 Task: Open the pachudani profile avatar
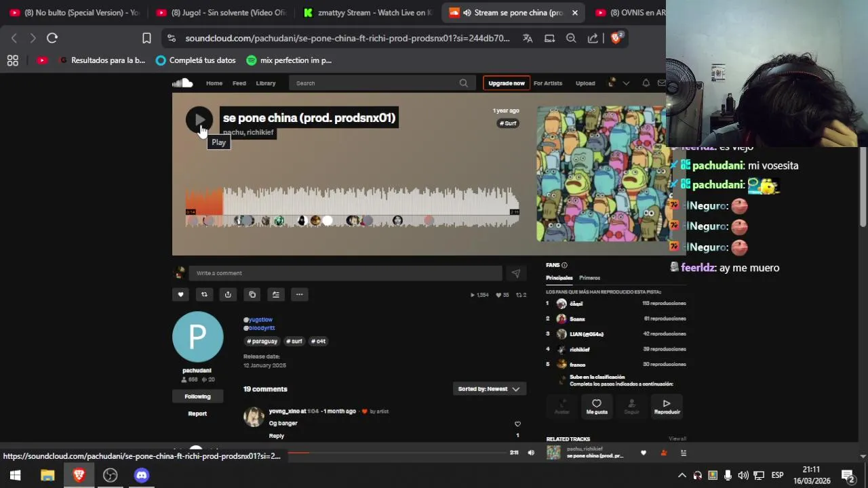[197, 337]
